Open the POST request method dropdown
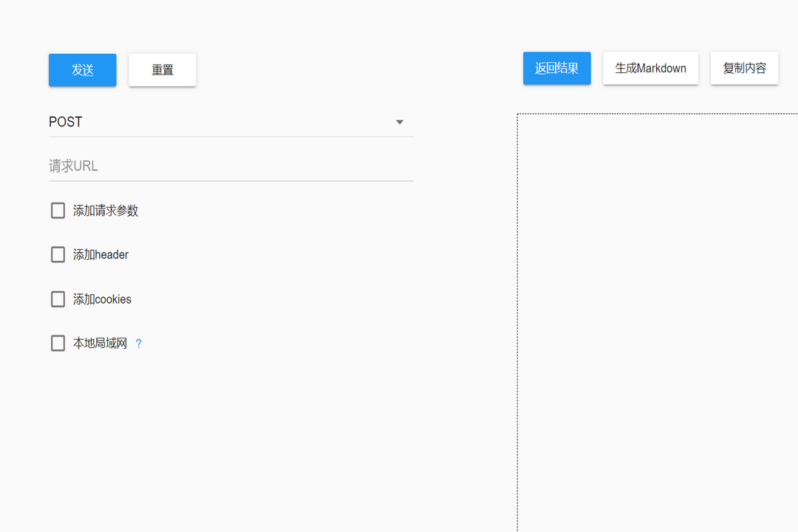Viewport: 798px width, 532px height. [x=231, y=122]
